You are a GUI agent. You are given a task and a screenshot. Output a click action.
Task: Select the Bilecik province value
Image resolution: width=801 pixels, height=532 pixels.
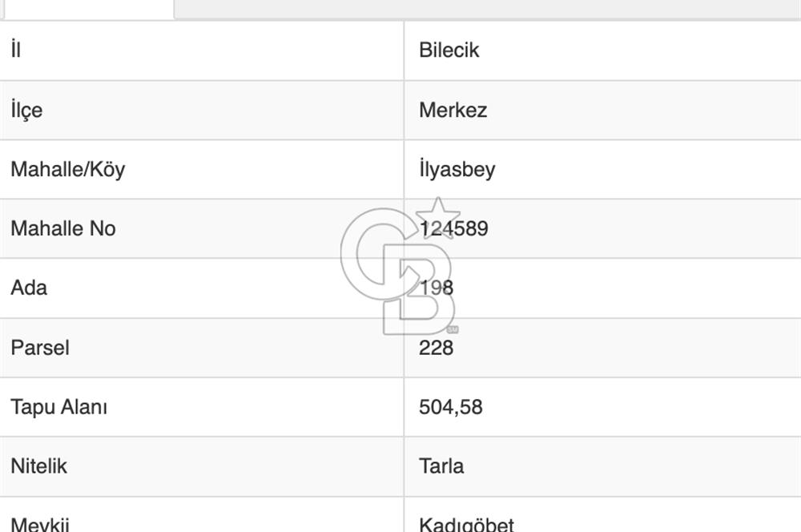click(449, 50)
